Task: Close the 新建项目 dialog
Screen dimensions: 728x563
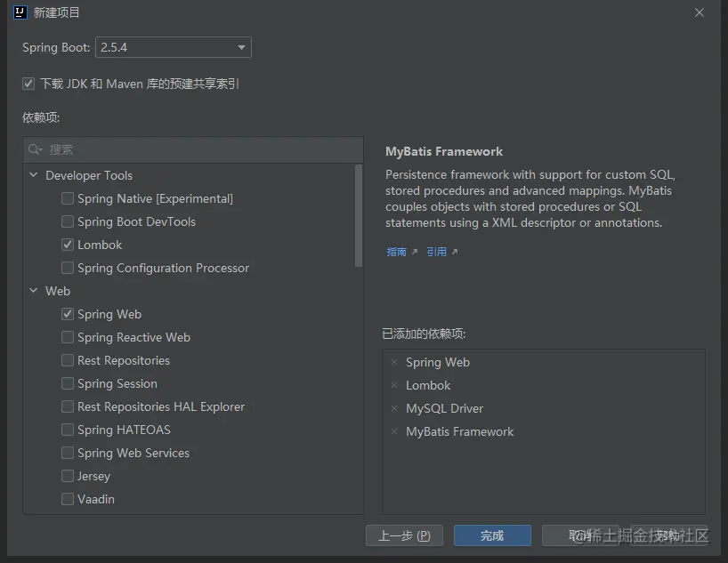Action: (700, 12)
